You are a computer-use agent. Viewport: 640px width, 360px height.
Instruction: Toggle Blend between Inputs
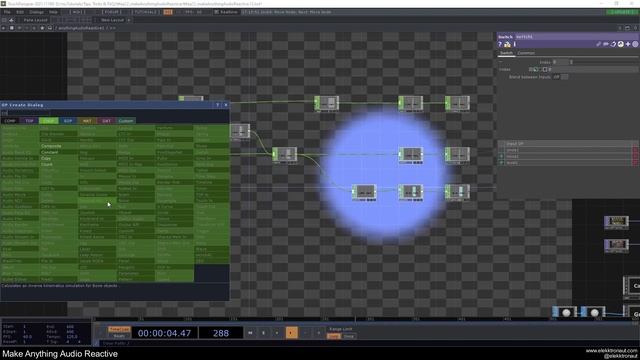click(x=565, y=77)
